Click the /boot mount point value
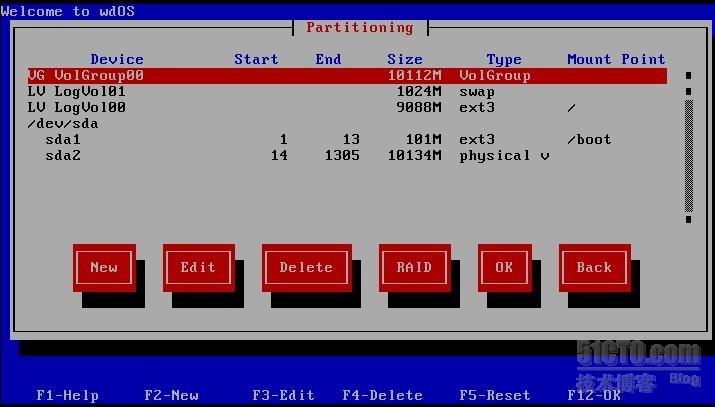Screen dimensions: 715x407 [589, 139]
